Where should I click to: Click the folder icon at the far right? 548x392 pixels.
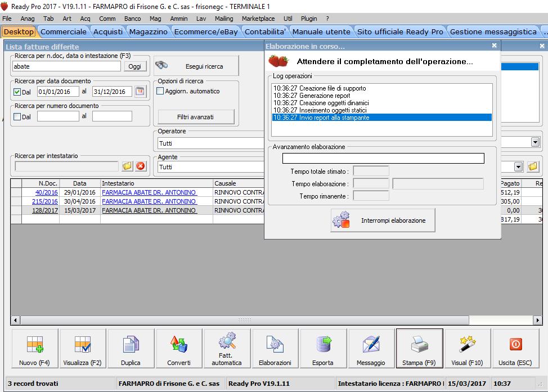(533, 166)
